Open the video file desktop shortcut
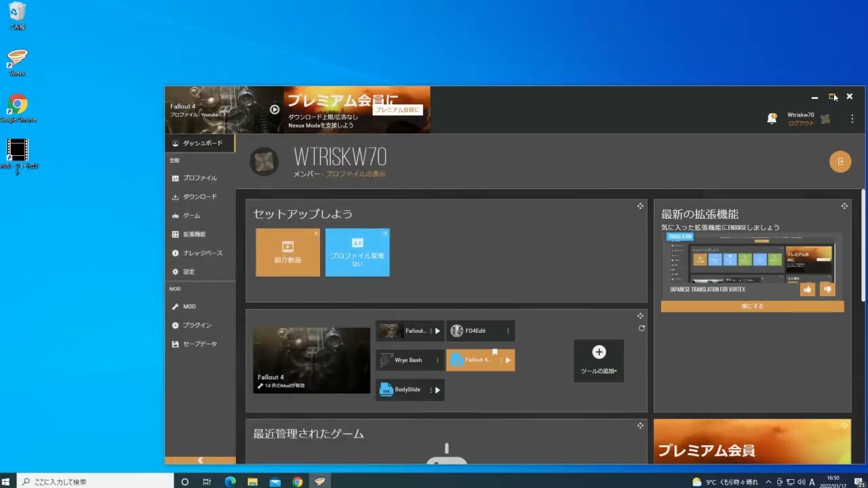This screenshot has width=868, height=488. click(18, 157)
